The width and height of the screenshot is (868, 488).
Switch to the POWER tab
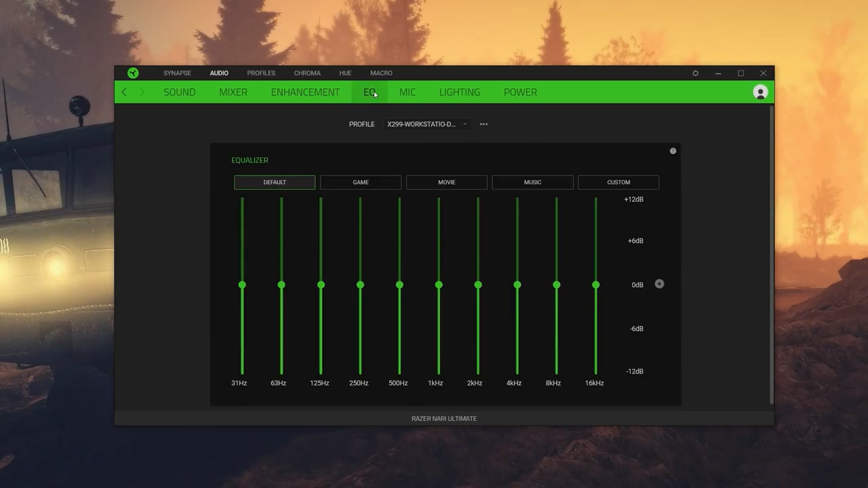pos(520,92)
